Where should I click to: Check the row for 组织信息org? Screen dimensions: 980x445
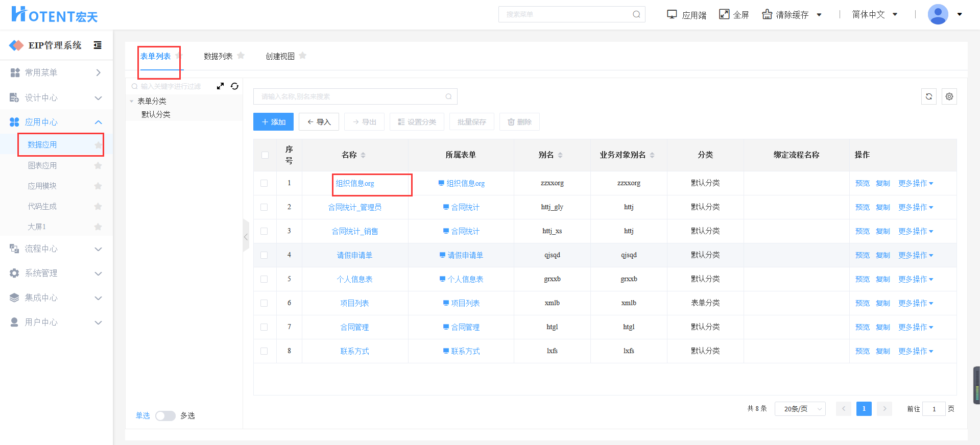pyautogui.click(x=264, y=183)
